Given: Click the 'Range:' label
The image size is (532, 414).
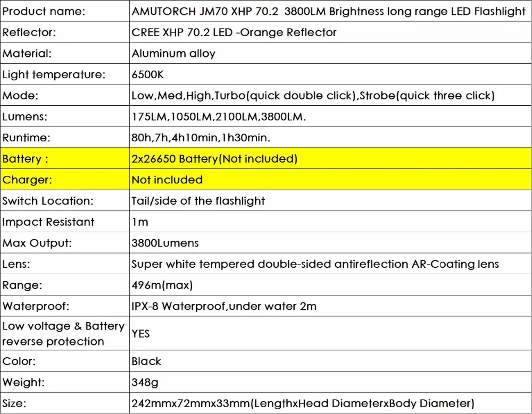Looking at the screenshot, I should (x=22, y=285).
